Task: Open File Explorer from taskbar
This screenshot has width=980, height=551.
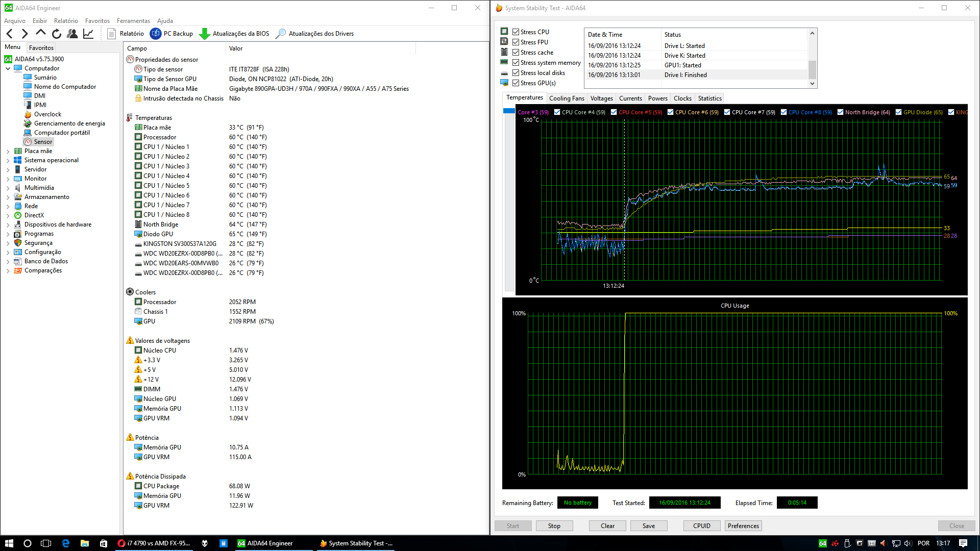Action: point(85,543)
